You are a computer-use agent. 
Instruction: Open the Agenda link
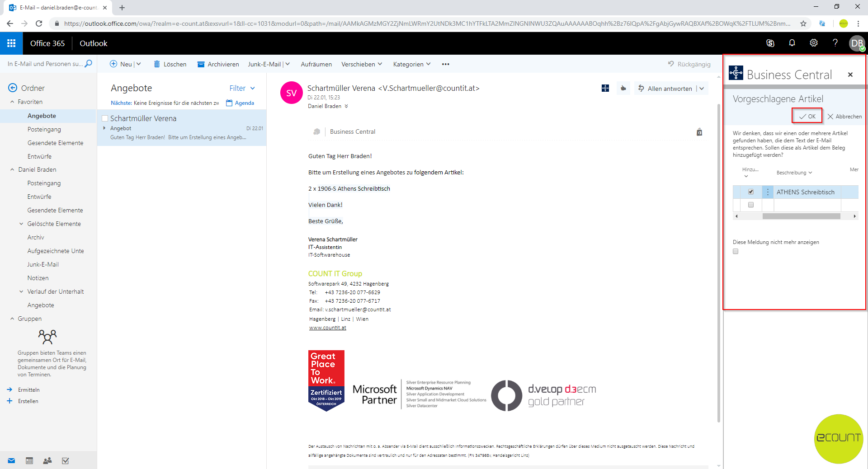pyautogui.click(x=240, y=103)
